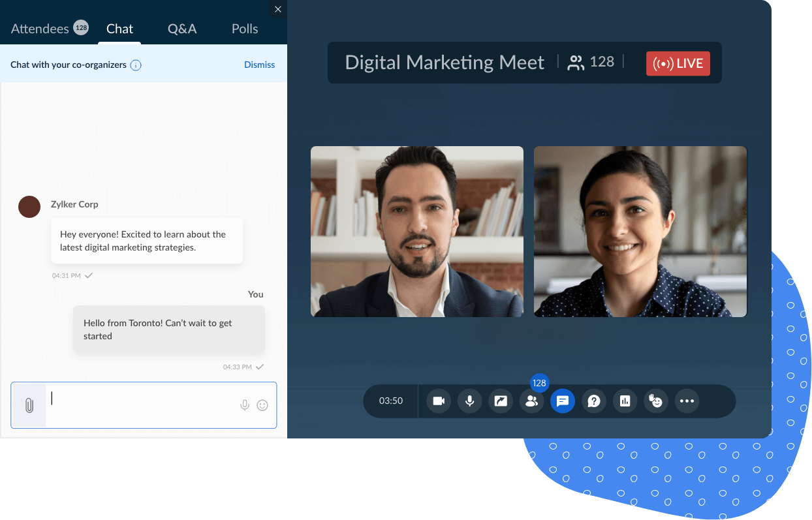The height and width of the screenshot is (520, 812).
Task: Select the male presenter video tile
Action: point(417,232)
